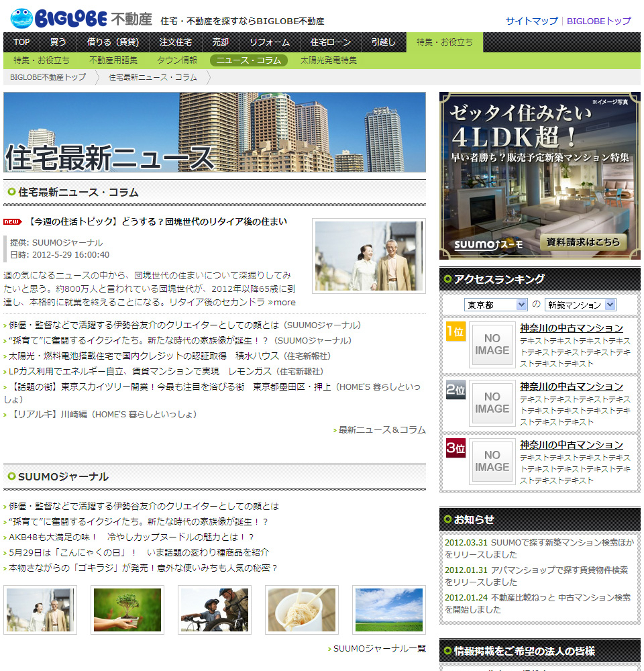644x671 pixels.
Task: Click the cyclists with helmets thumbnail
Action: tap(215, 610)
